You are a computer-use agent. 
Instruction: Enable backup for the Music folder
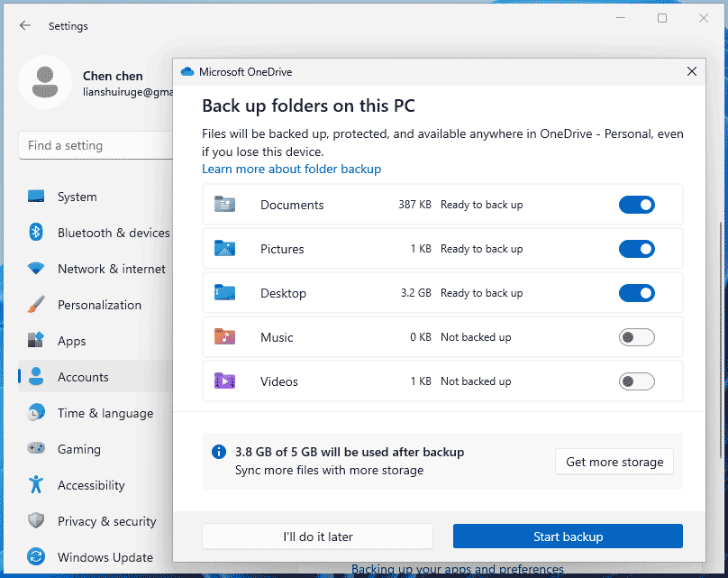click(637, 337)
